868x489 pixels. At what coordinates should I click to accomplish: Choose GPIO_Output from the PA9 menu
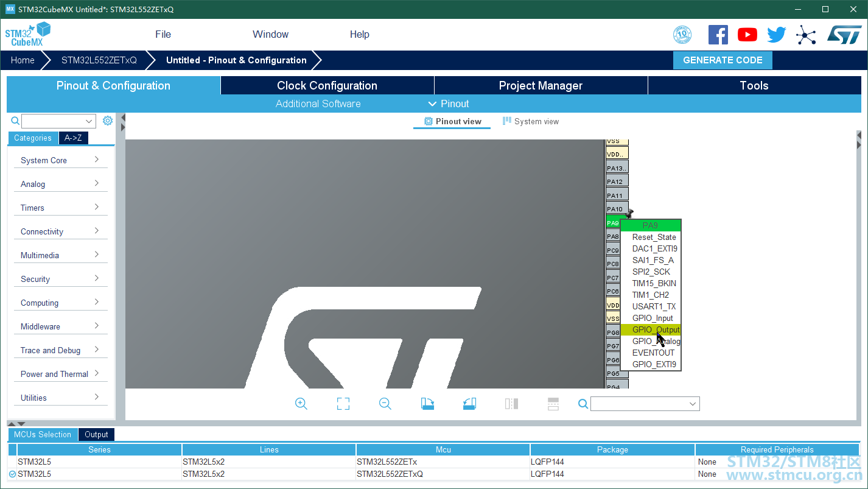click(651, 329)
